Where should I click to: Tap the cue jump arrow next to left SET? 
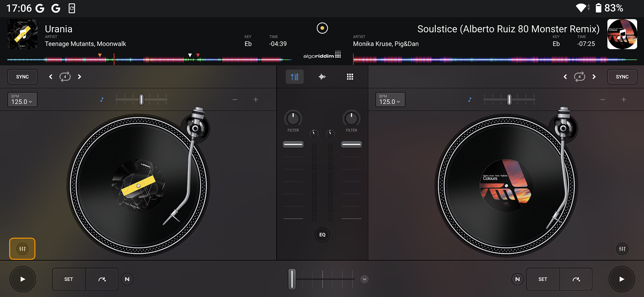point(101,279)
